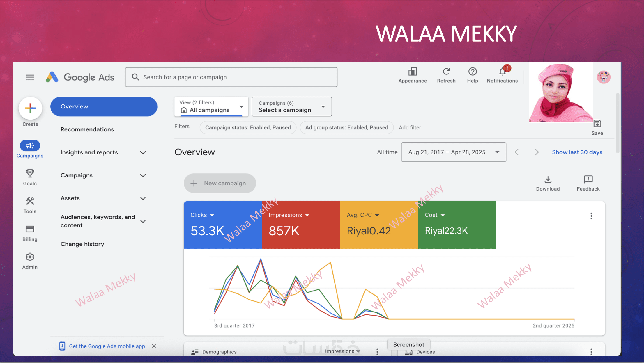Click the campaign search field

point(231,77)
